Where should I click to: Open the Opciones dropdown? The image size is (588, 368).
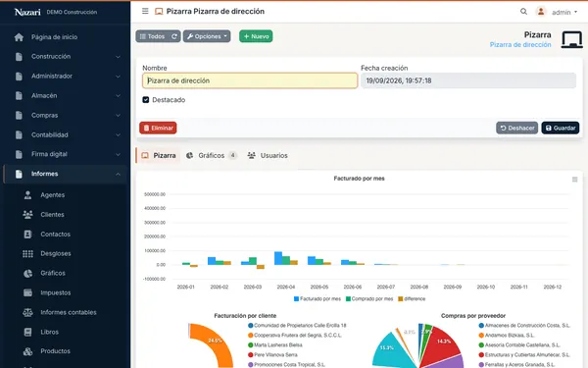point(207,36)
